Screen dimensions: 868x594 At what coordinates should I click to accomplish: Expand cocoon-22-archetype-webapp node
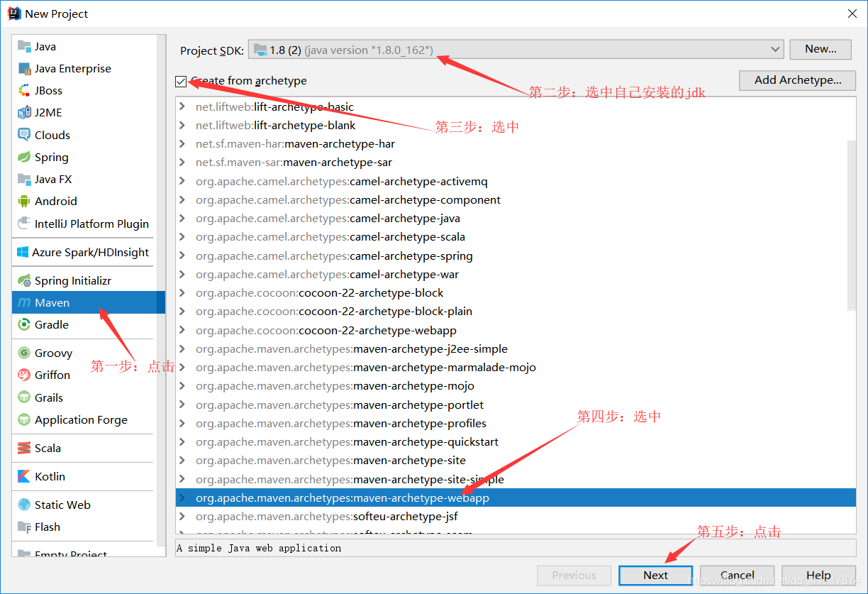pyautogui.click(x=182, y=331)
